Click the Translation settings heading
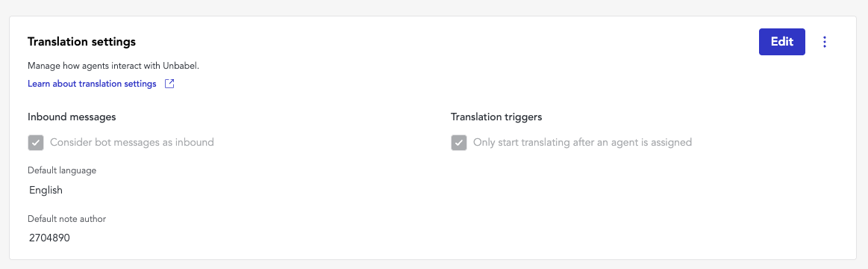Image resolution: width=868 pixels, height=269 pixels. pyautogui.click(x=82, y=42)
